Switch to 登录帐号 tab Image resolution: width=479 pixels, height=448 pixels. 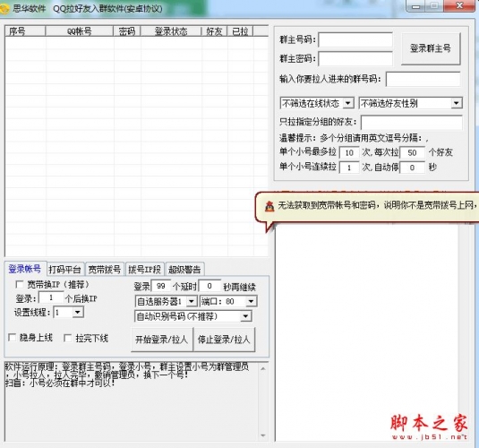click(x=25, y=269)
